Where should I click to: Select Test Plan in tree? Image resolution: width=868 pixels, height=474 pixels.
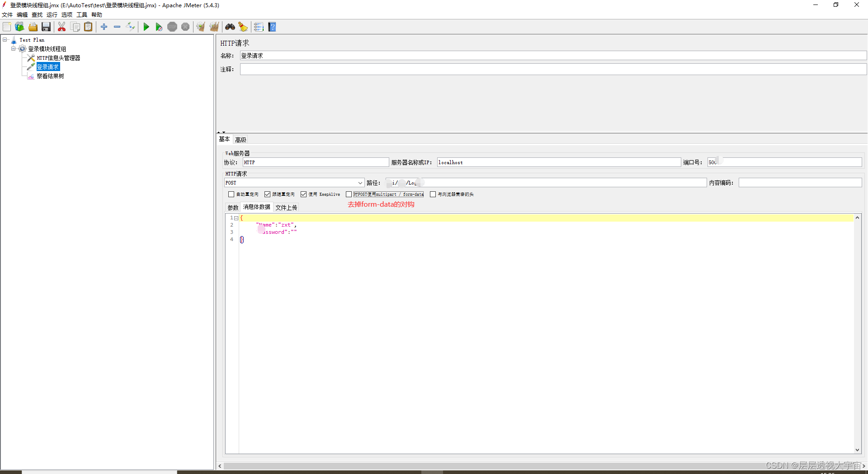pos(32,40)
